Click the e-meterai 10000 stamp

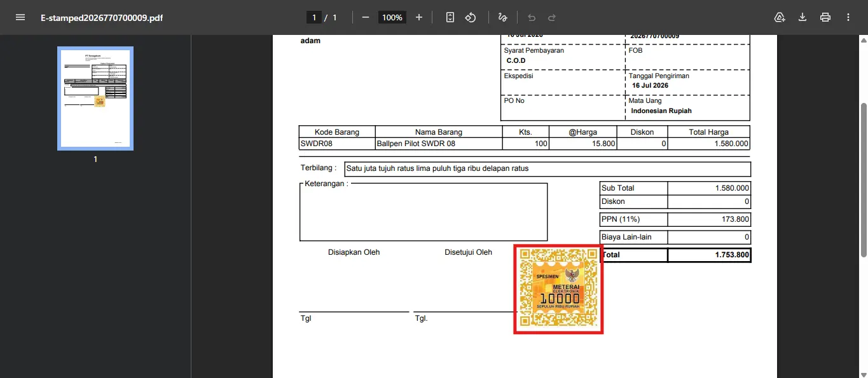tap(558, 289)
